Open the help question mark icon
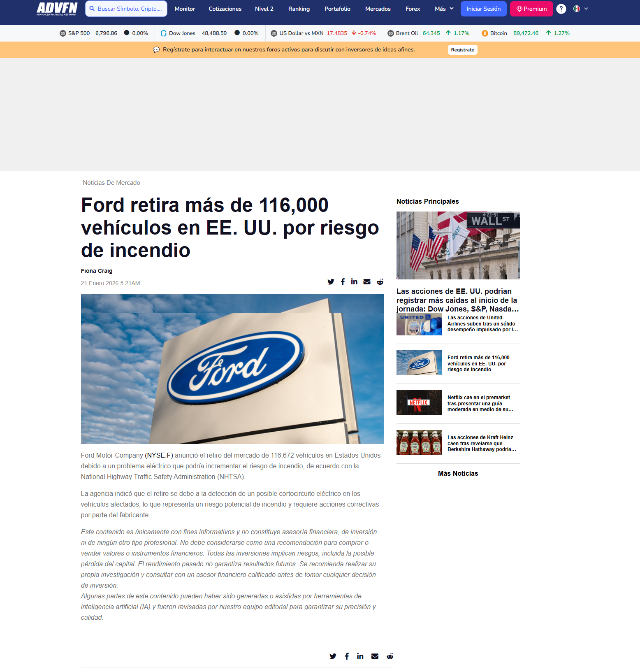Screen dimensions: 640x672 click(x=561, y=9)
